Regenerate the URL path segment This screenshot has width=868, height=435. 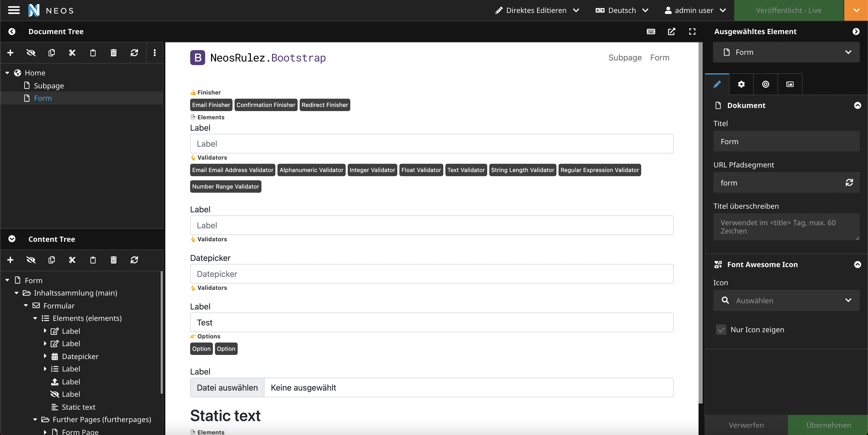(849, 183)
